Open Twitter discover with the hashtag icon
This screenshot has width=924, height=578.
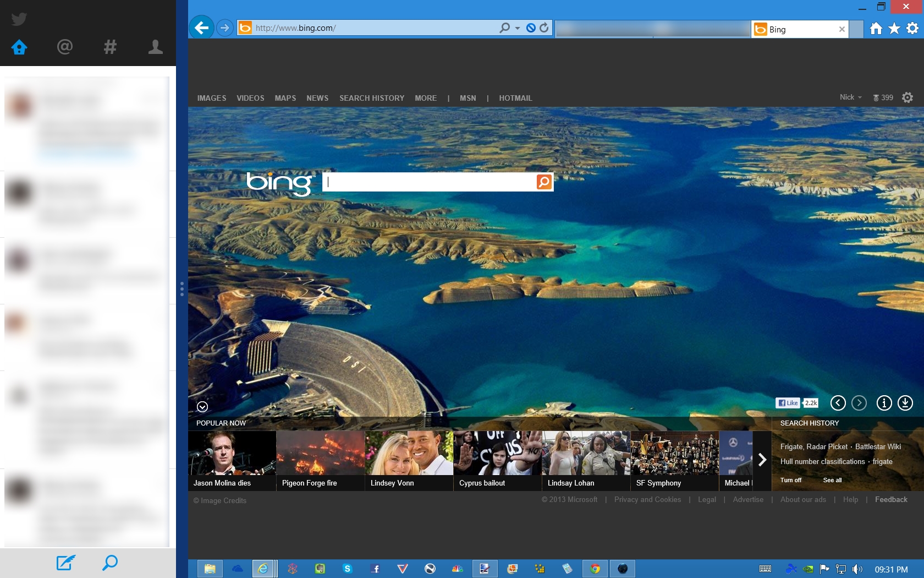[x=110, y=47]
